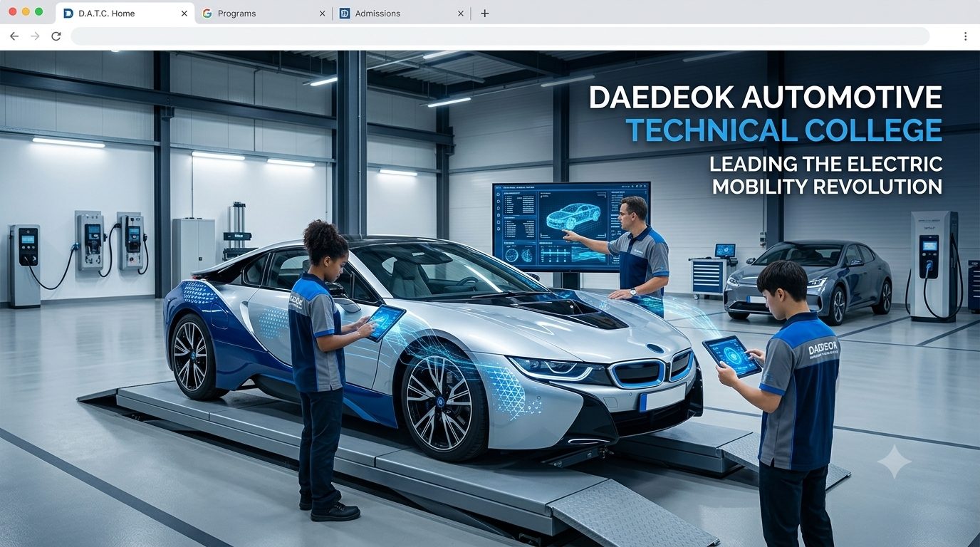The width and height of the screenshot is (980, 547).
Task: Reload the current page
Action: 56,36
